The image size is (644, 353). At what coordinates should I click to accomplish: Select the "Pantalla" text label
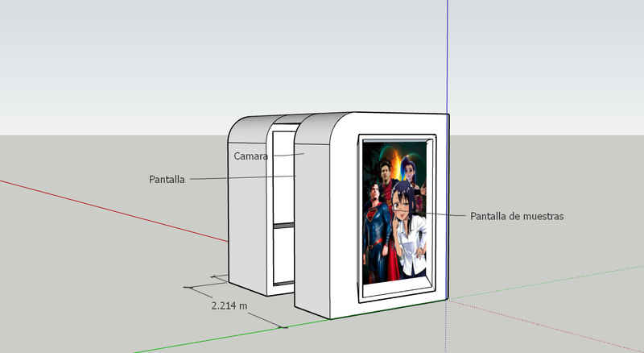pos(167,180)
